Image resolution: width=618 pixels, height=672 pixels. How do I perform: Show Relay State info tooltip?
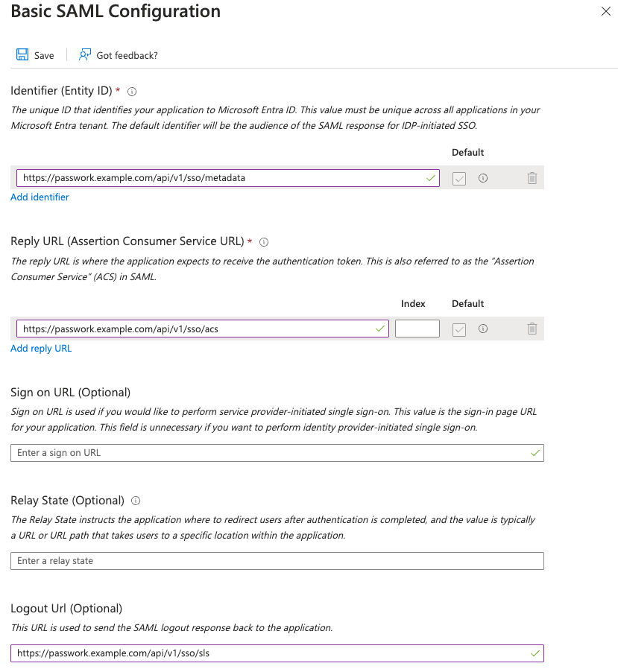(135, 501)
